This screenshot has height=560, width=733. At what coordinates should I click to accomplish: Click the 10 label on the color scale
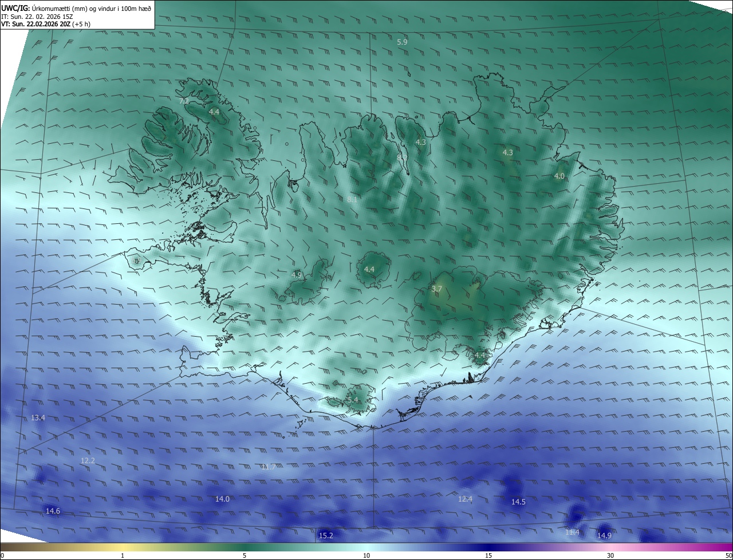(x=366, y=555)
